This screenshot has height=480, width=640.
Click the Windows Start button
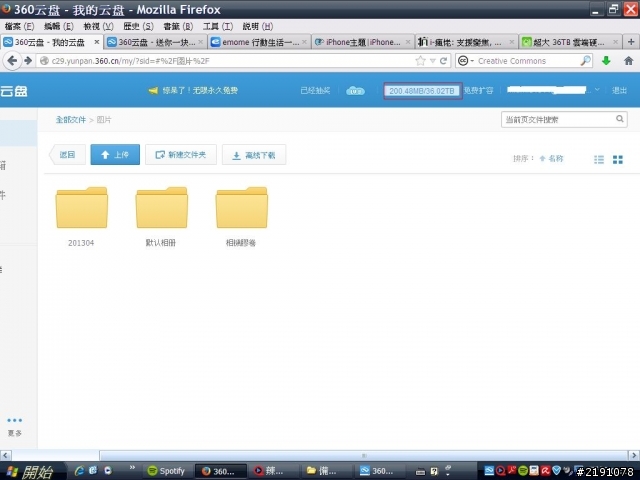pos(30,472)
